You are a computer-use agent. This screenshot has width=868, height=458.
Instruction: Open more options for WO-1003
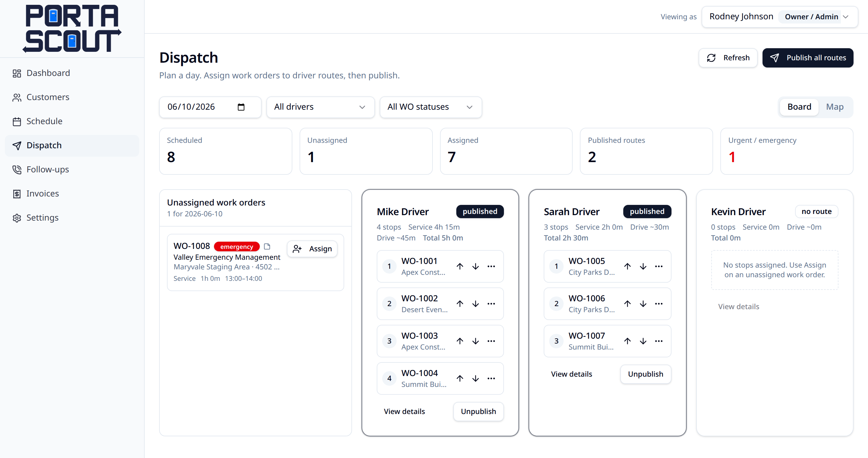click(491, 341)
